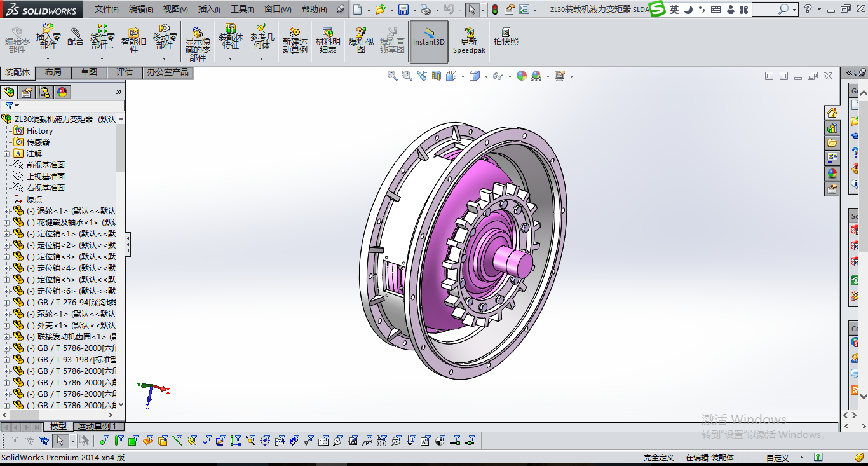Viewport: 868px width, 466px height.
Task: Open the 插入(I) menu
Action: pyautogui.click(x=209, y=10)
